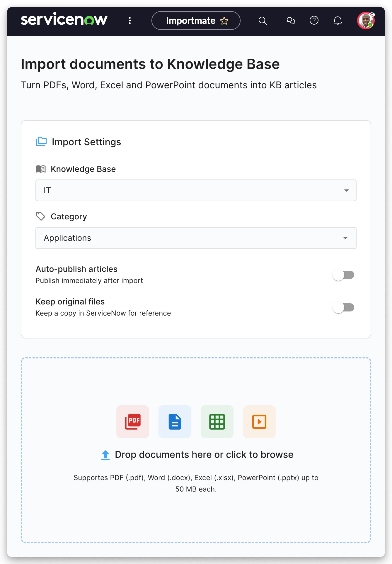This screenshot has height=564, width=392.
Task: Open the user profile avatar
Action: point(366,21)
